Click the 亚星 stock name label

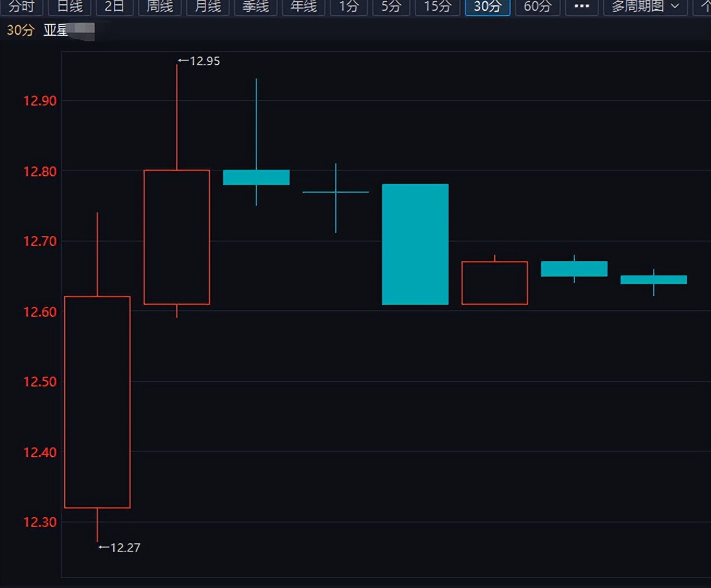tap(56, 30)
